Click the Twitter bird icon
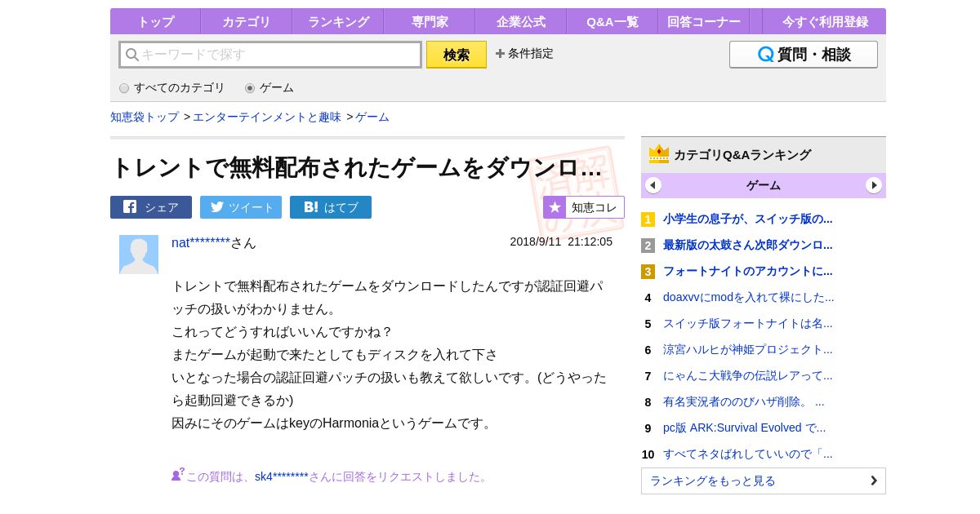 click(x=217, y=207)
